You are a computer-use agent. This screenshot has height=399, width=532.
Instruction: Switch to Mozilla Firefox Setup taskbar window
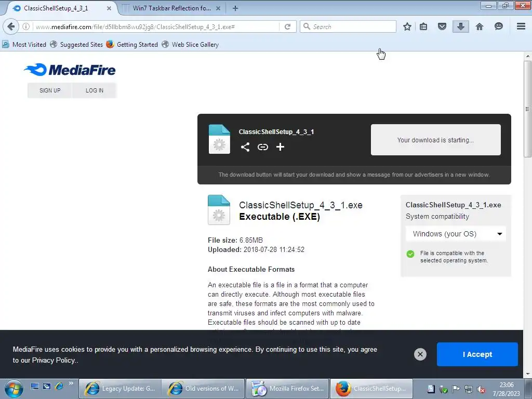(x=287, y=389)
